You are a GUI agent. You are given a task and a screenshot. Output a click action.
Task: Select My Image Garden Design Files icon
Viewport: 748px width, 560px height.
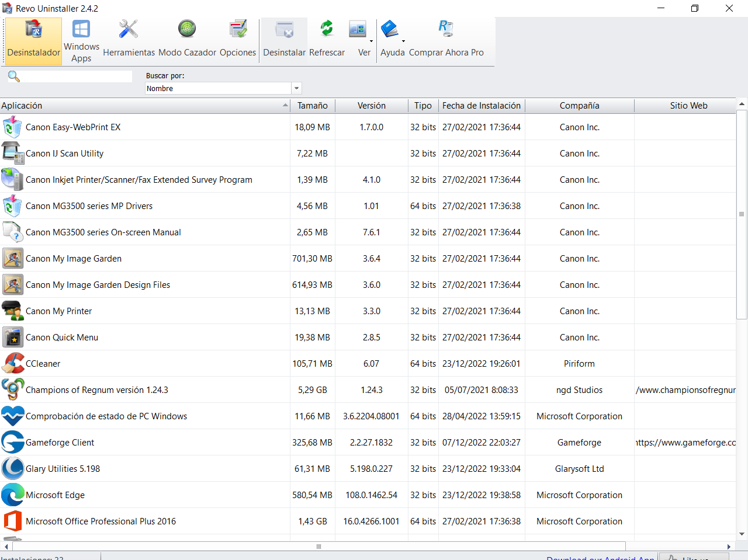12,284
